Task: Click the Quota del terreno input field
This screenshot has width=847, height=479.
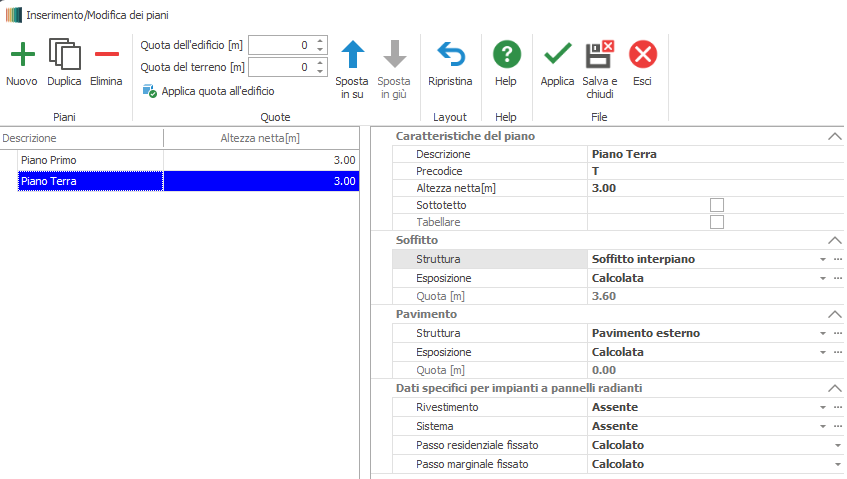Action: tap(280, 67)
